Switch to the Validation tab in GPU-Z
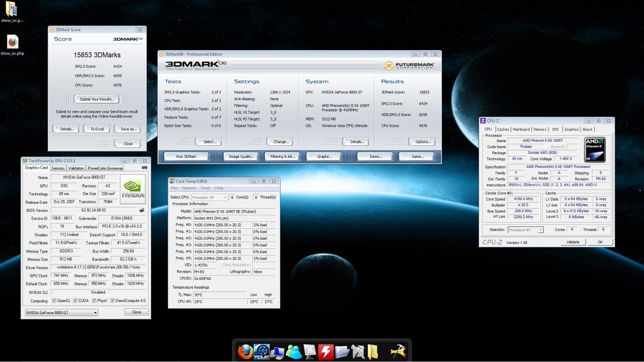 pyautogui.click(x=76, y=168)
